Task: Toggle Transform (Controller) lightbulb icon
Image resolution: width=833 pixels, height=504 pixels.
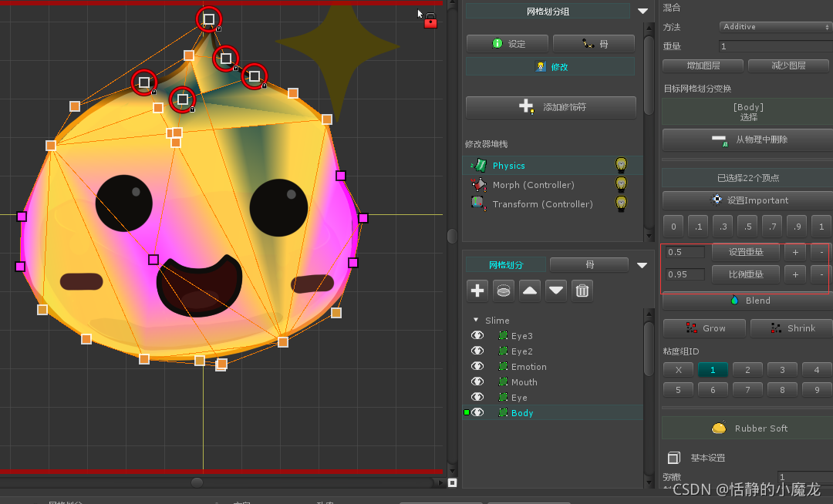Action: tap(621, 203)
